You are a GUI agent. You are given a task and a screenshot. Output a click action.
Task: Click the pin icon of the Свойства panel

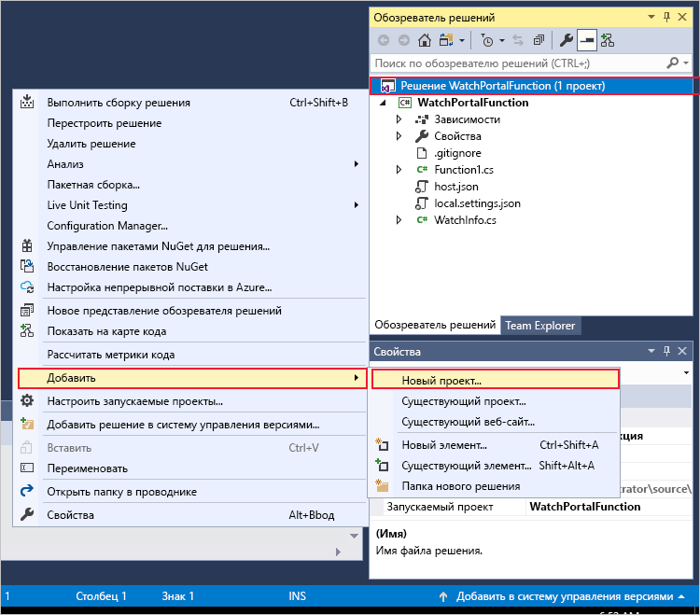click(x=666, y=351)
